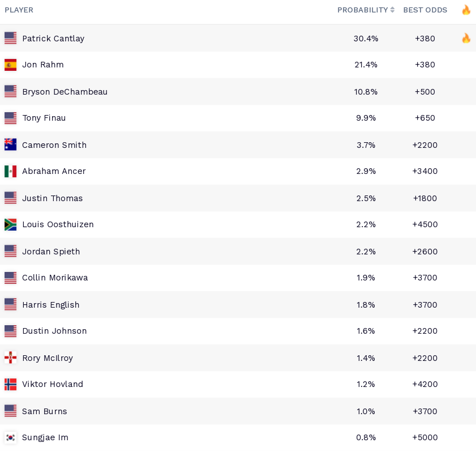The height and width of the screenshot is (451, 476).
Task: Click +1800 odds for Justin Thomas
Action: [x=425, y=198]
